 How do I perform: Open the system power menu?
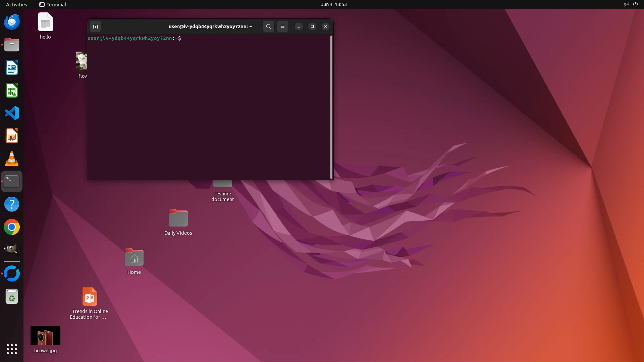[x=635, y=4]
